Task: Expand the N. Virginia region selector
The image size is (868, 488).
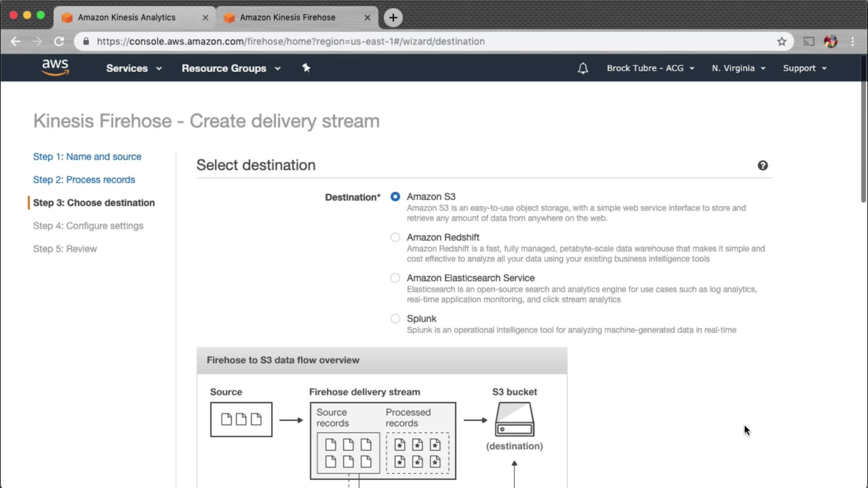Action: coord(738,68)
